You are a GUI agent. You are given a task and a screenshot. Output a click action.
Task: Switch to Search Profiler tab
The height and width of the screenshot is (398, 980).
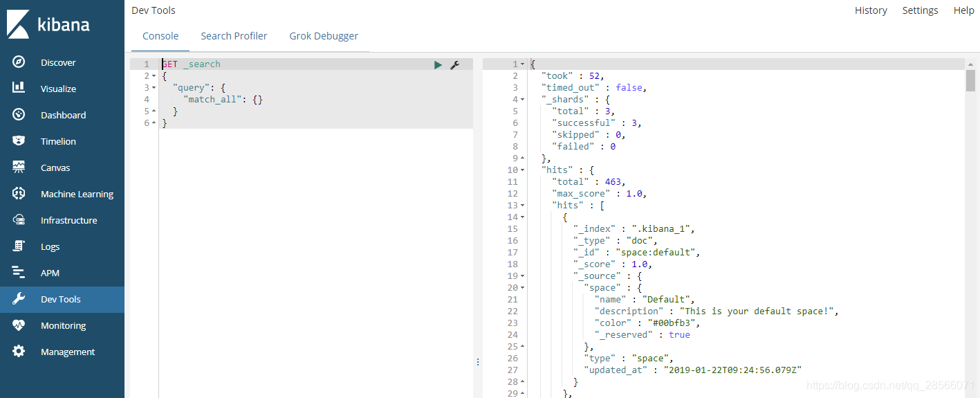[234, 36]
